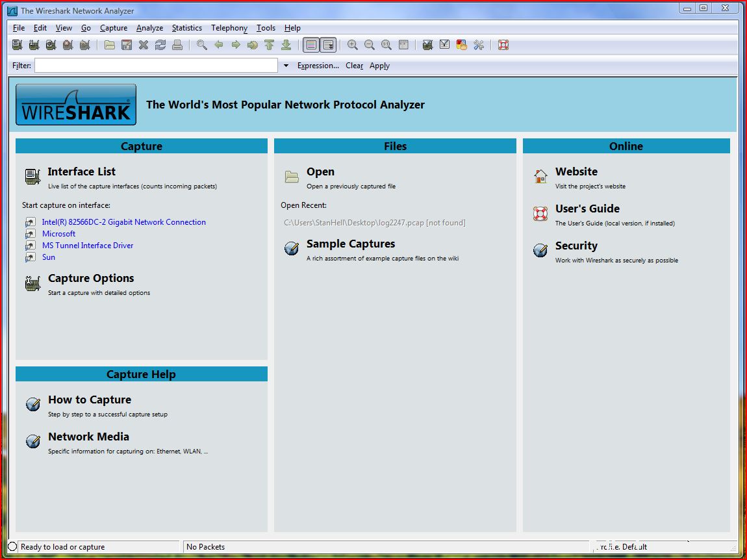Screen dimensions: 747x560
Task: Click Open under Files section
Action: coord(320,172)
